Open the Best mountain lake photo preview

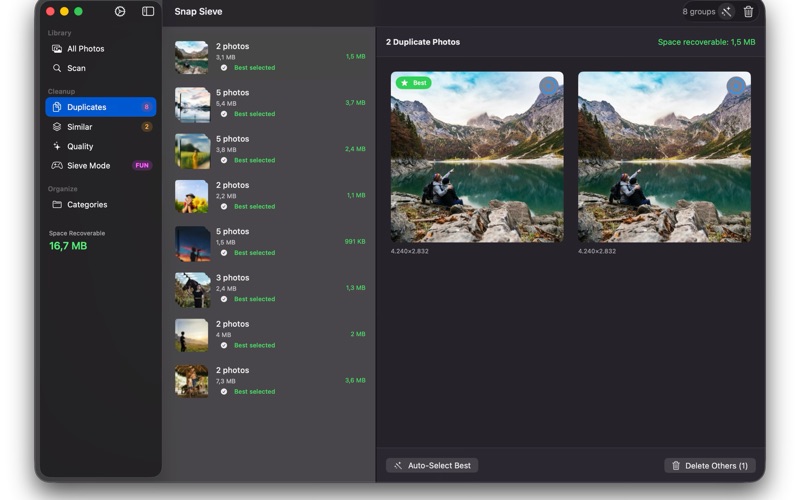tap(477, 157)
